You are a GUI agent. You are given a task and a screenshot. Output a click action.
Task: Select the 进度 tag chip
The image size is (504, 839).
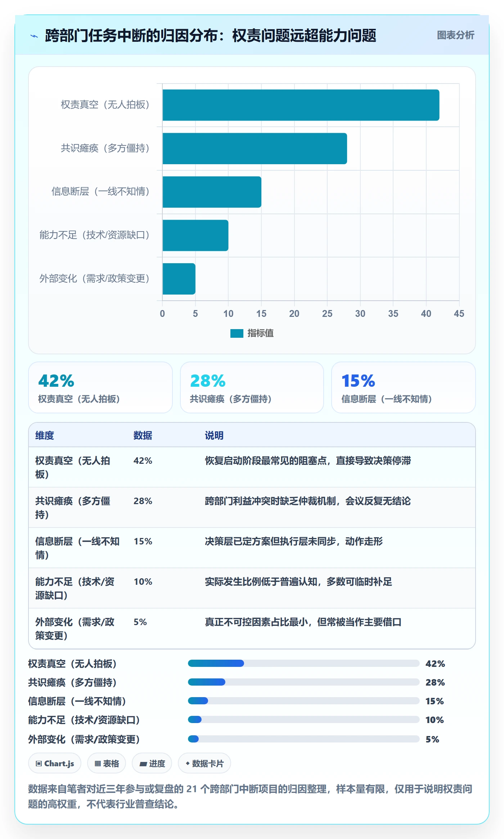click(152, 763)
